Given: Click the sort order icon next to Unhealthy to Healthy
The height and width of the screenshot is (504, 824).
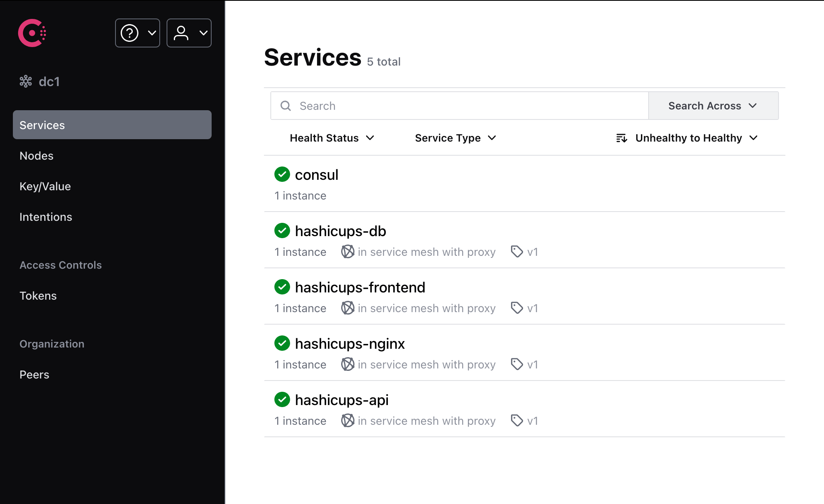Looking at the screenshot, I should pos(621,138).
